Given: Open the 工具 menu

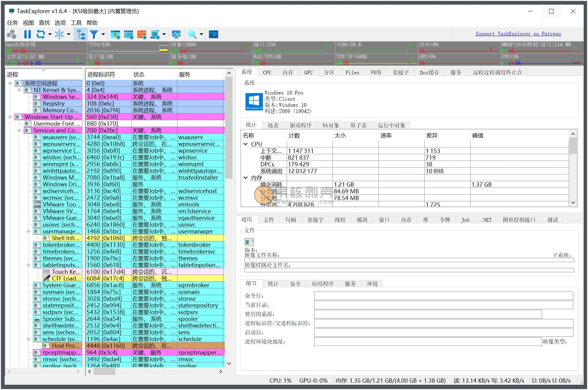Looking at the screenshot, I should tap(76, 23).
